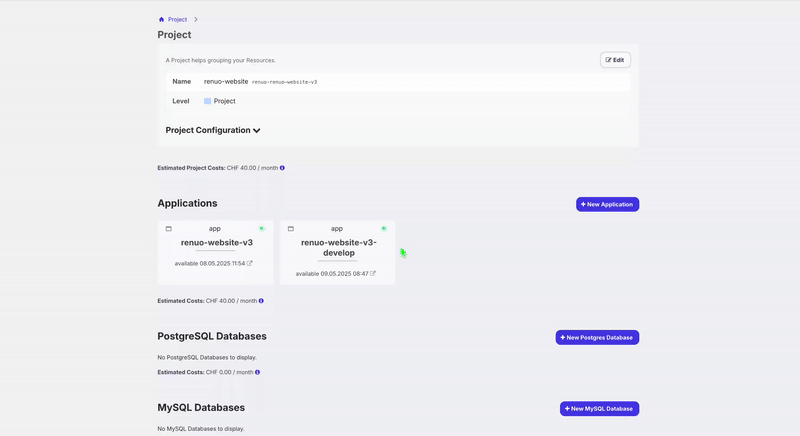Click the Edit project button
This screenshot has height=436, width=800.
(615, 60)
